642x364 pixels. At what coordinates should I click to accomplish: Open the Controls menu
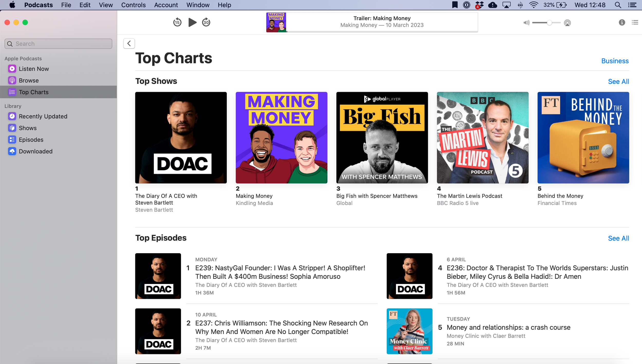(133, 5)
